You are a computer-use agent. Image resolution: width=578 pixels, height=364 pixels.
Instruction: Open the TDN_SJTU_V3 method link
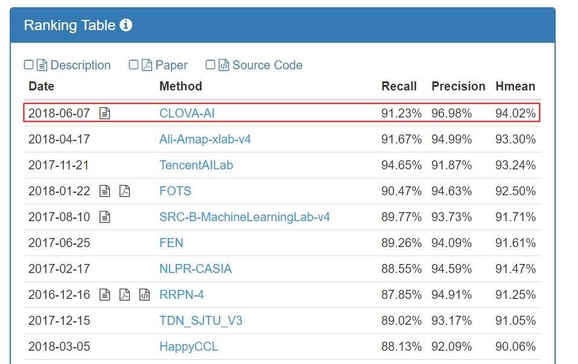(x=201, y=320)
